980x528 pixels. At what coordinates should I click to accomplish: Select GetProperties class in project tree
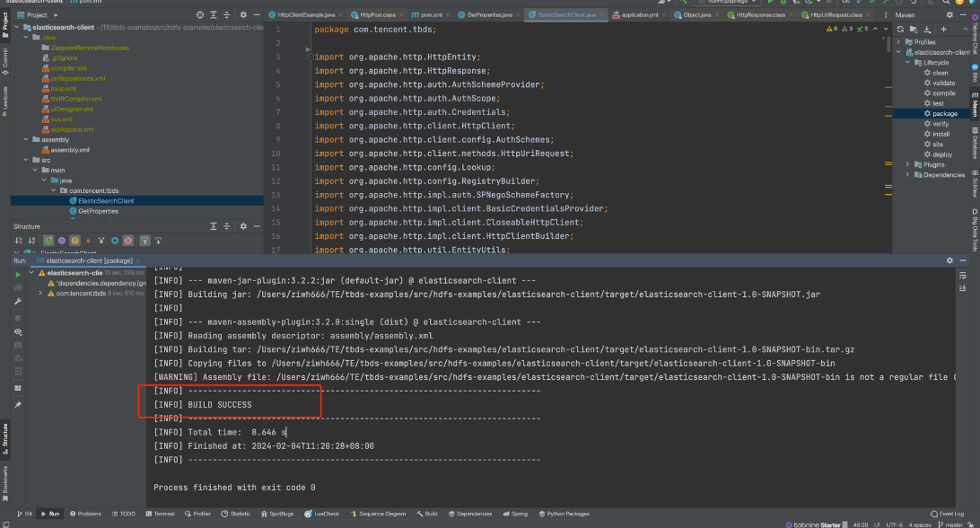[98, 211]
